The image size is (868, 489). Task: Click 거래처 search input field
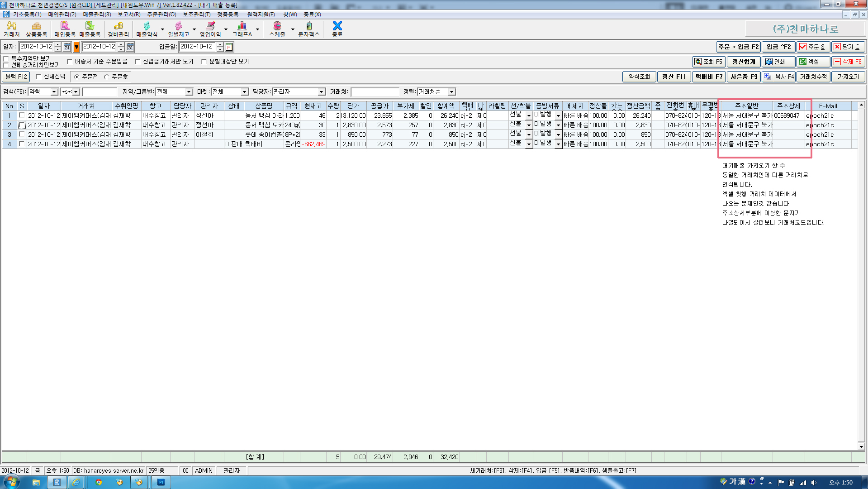coord(375,92)
